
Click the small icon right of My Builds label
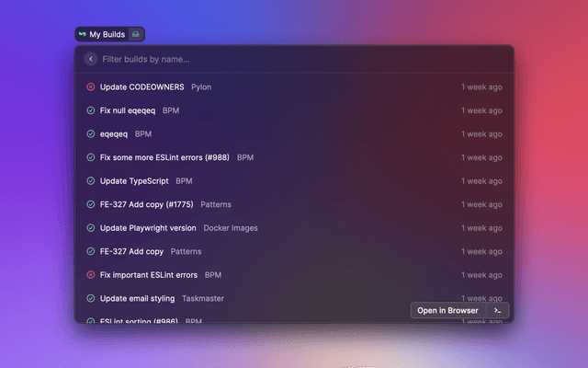(135, 35)
